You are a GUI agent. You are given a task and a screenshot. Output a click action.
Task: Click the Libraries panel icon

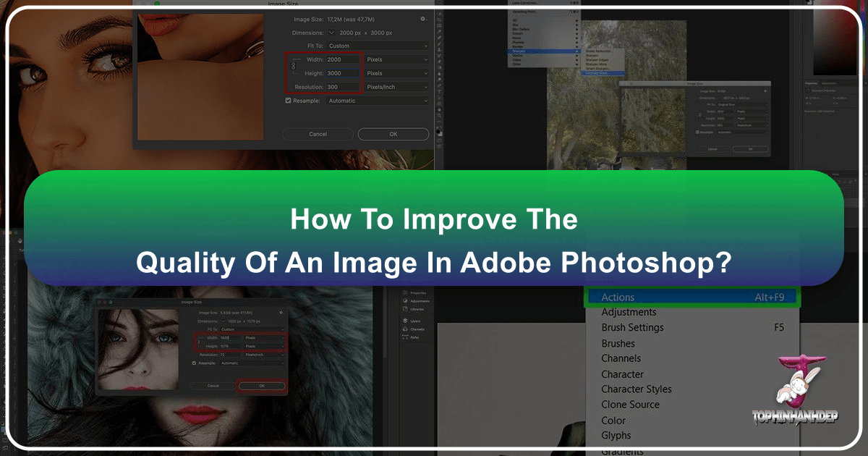pos(405,309)
